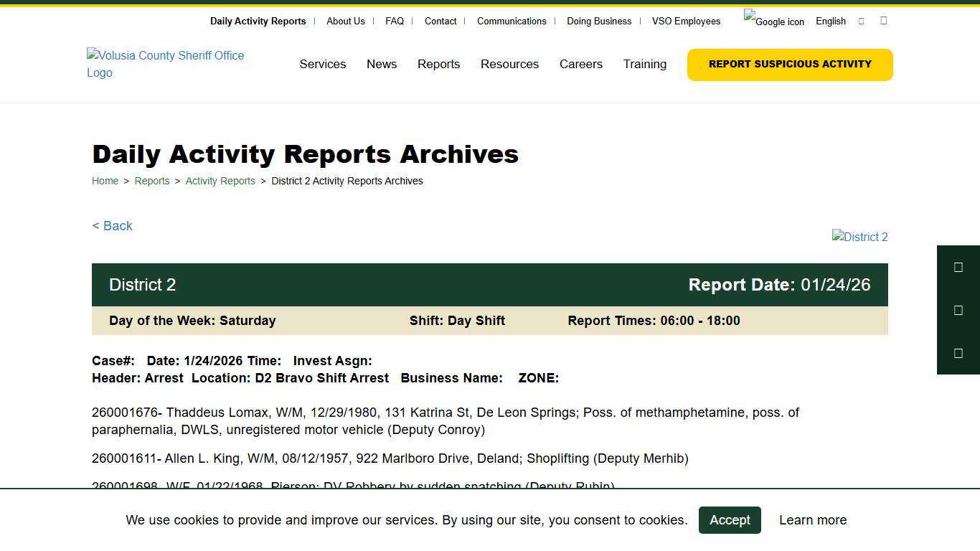The width and height of the screenshot is (980, 551).
Task: Accept the cookies notice
Action: [730, 519]
